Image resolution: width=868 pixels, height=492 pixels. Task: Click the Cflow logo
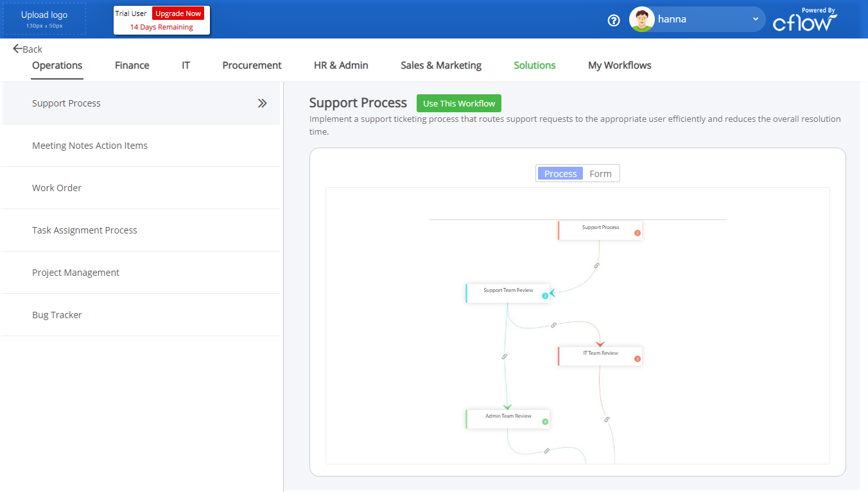[805, 20]
